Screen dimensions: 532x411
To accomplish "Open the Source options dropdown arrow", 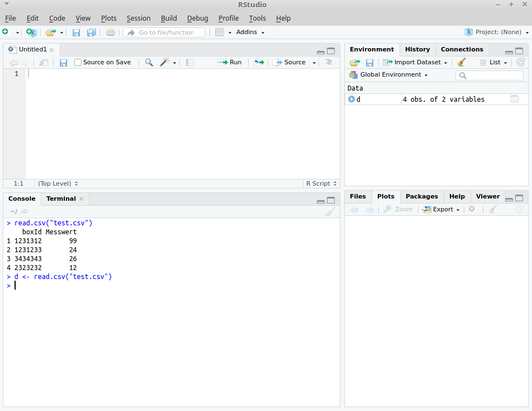I will (x=314, y=63).
